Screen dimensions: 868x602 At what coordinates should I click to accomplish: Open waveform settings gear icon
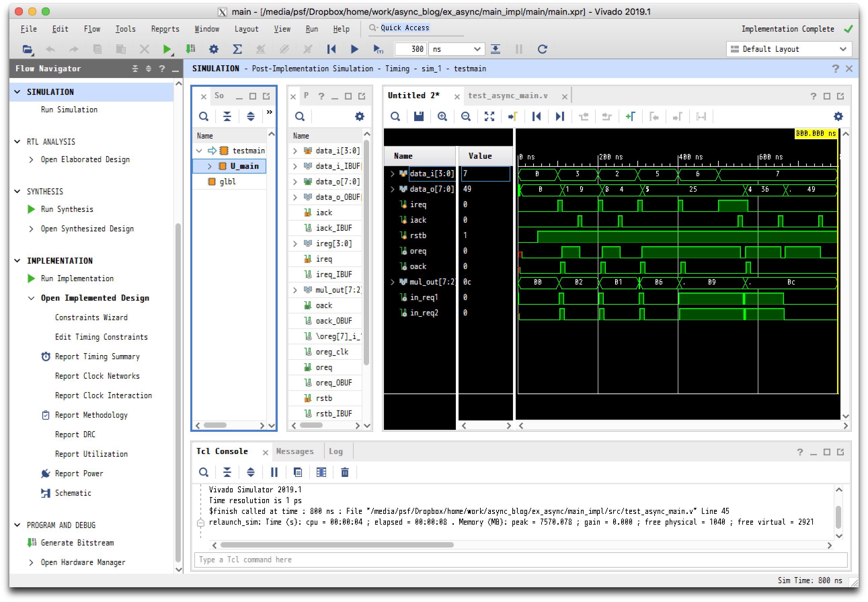click(x=838, y=117)
